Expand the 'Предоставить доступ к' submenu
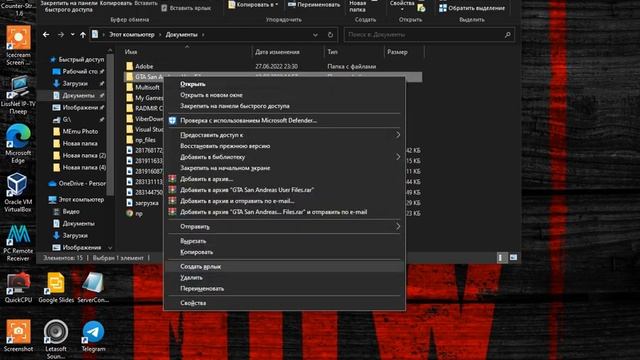This screenshot has height=360, width=640. [x=398, y=135]
